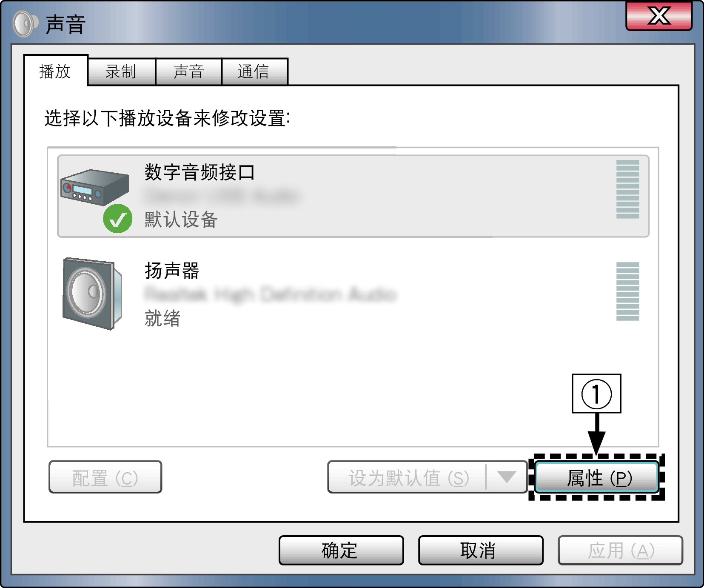Click the speaker icon in the title bar
Image resolution: width=704 pixels, height=588 pixels.
[x=26, y=24]
